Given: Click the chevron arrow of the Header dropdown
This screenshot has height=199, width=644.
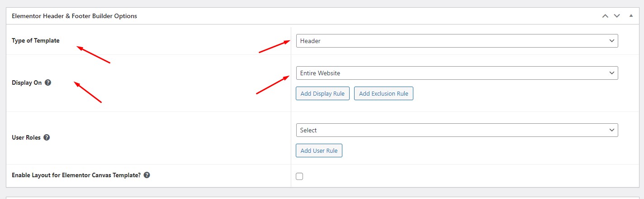Looking at the screenshot, I should pos(612,41).
